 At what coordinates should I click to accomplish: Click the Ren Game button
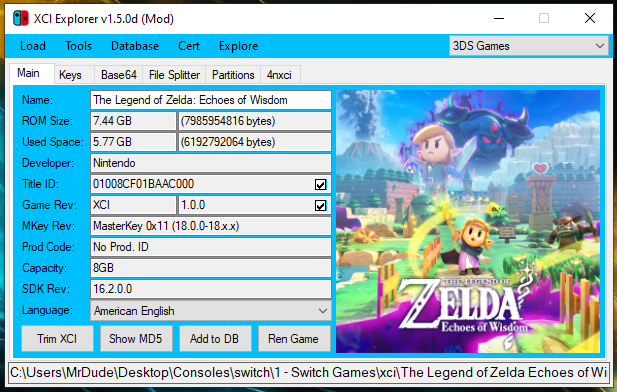(294, 338)
